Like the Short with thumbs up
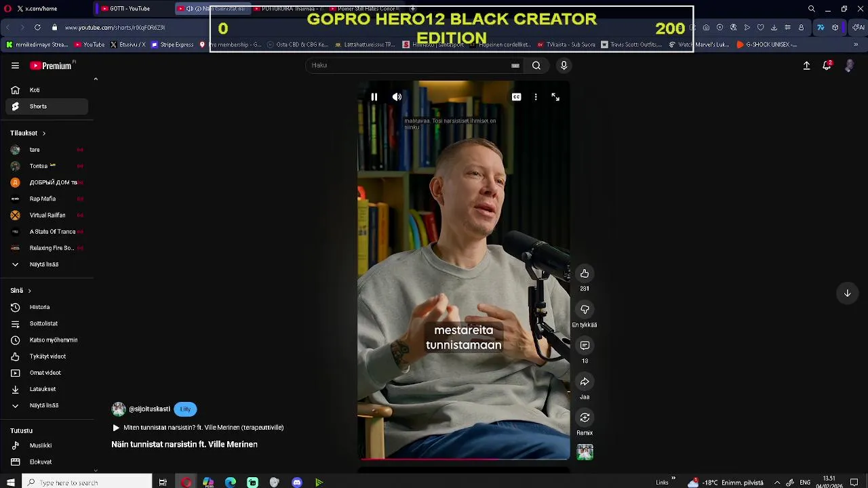Screen dimensions: 868x488 585,274
